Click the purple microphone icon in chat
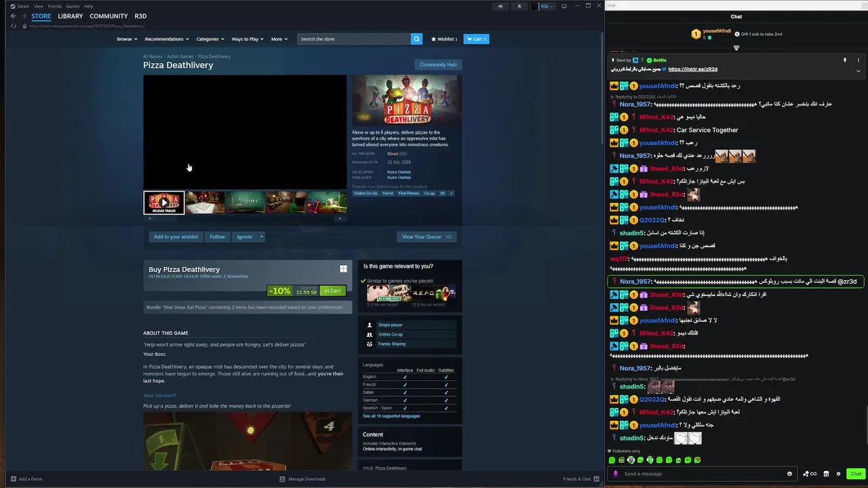This screenshot has width=868, height=488. click(x=616, y=474)
